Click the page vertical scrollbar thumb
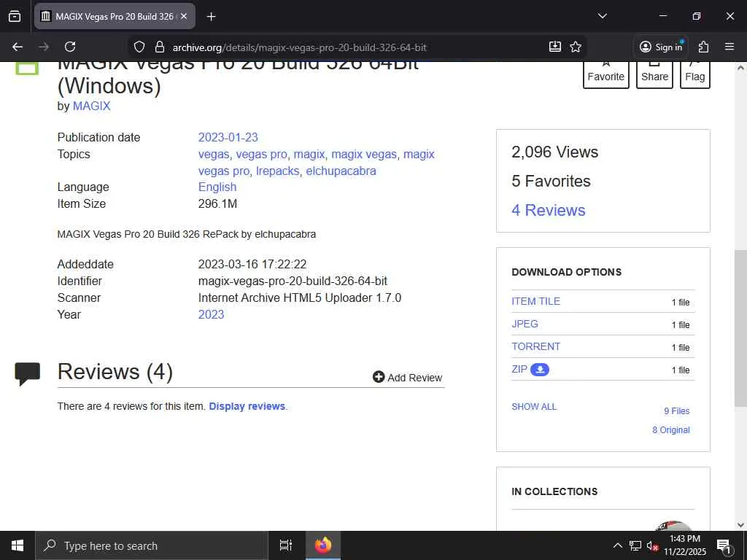The image size is (747, 560). pos(740,329)
